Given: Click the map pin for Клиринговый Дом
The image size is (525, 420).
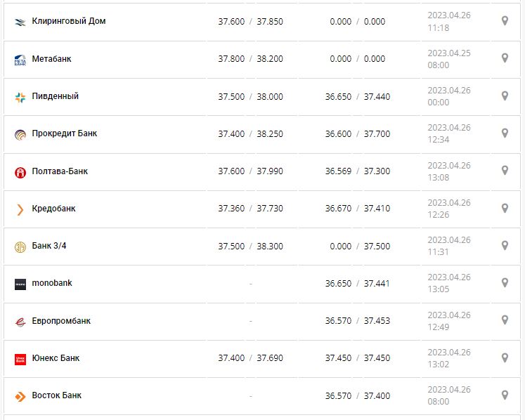Looking at the screenshot, I should (505, 21).
